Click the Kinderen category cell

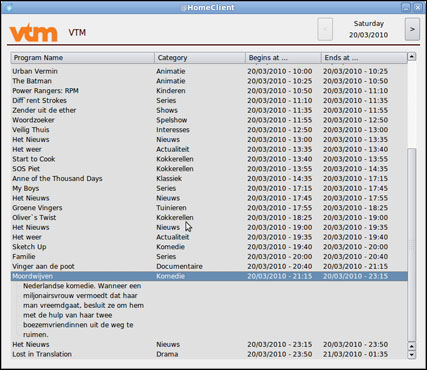171,91
